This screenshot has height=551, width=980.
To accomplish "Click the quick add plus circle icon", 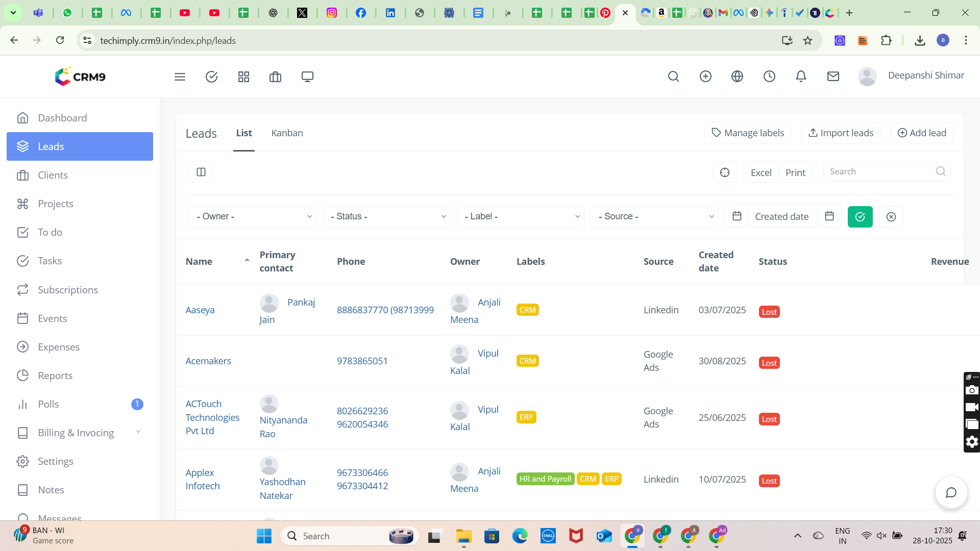I will click(705, 77).
